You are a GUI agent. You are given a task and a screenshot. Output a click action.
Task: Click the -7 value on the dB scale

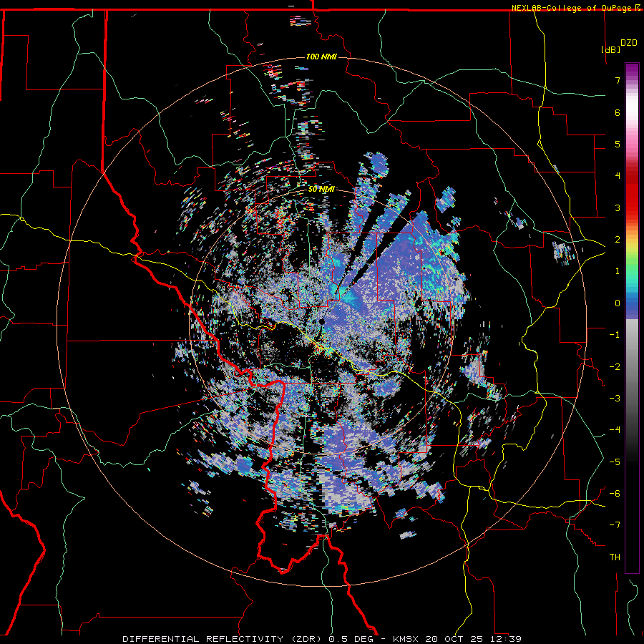tap(615, 525)
